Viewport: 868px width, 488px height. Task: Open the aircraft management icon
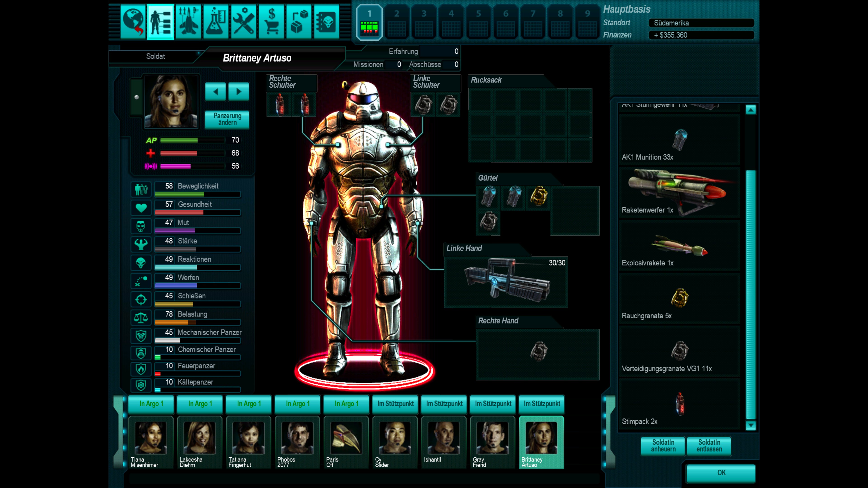(x=188, y=22)
